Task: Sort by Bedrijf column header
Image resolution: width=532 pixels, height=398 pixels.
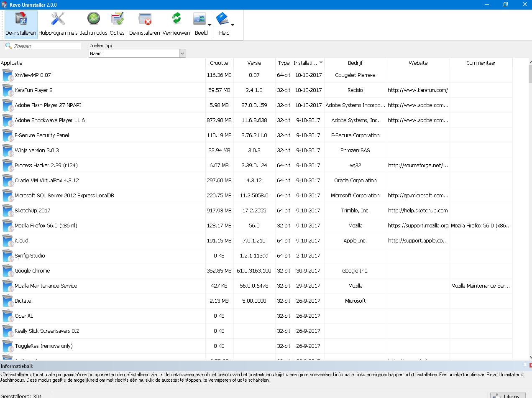Action: (356, 63)
